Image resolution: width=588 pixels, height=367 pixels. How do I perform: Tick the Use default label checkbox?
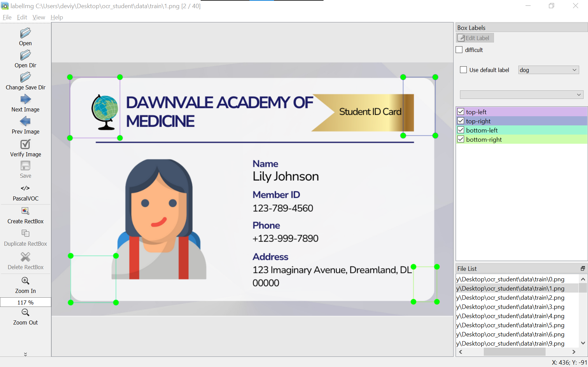(463, 70)
